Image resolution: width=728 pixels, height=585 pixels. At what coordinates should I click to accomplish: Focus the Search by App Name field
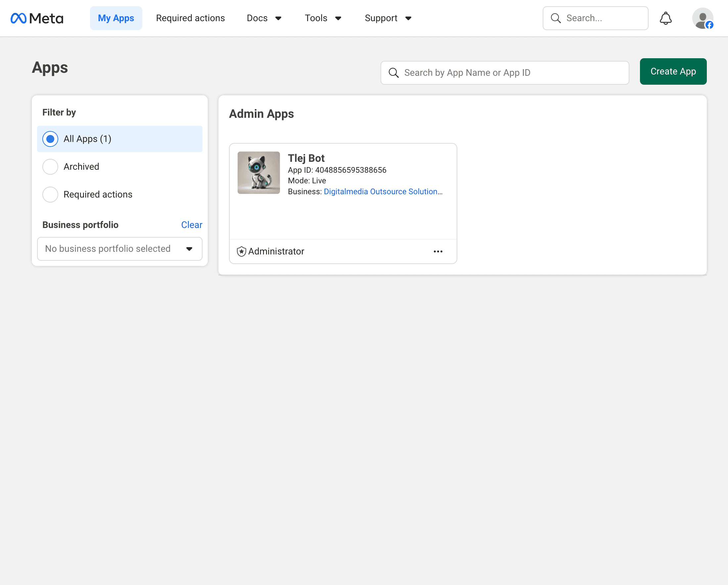pos(505,72)
